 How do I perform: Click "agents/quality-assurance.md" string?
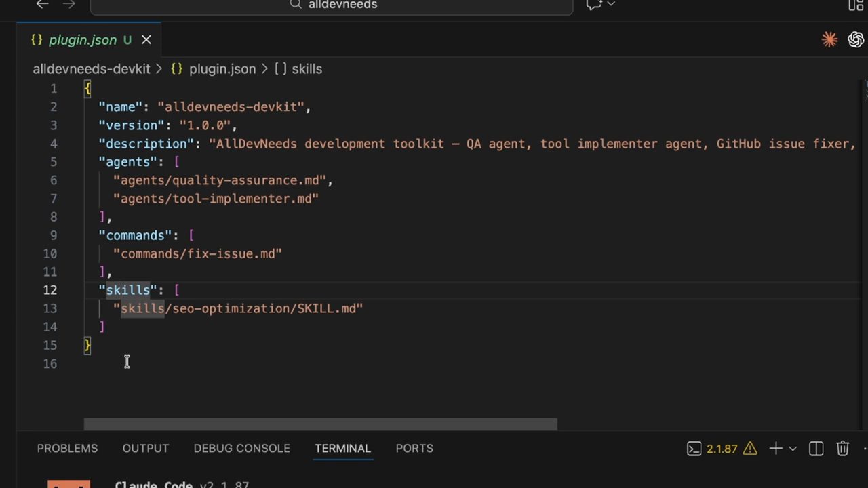click(220, 180)
